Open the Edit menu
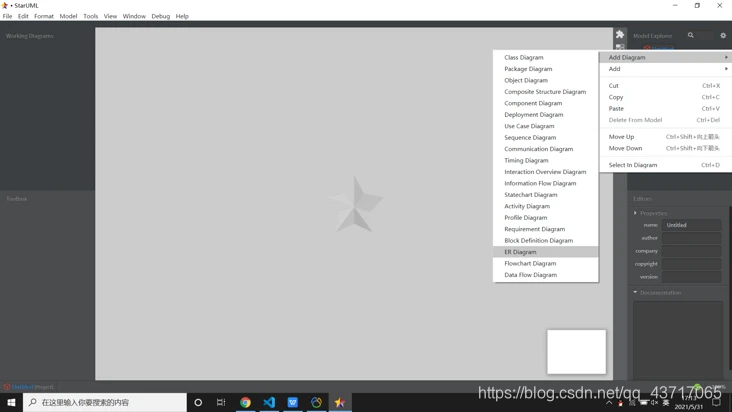Image resolution: width=732 pixels, height=412 pixels. [x=23, y=16]
